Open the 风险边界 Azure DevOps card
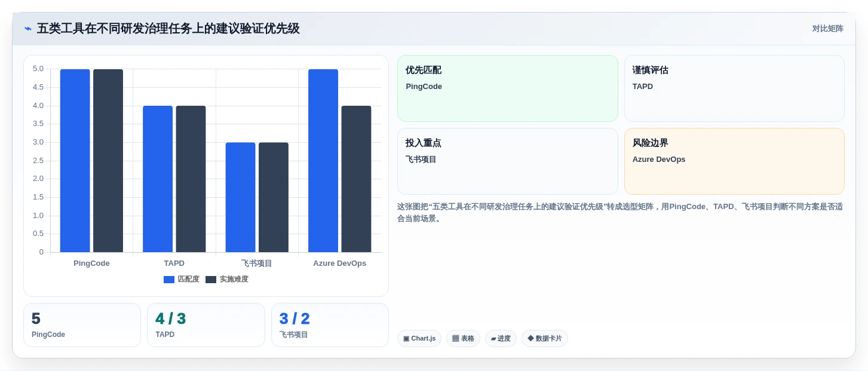 734,161
